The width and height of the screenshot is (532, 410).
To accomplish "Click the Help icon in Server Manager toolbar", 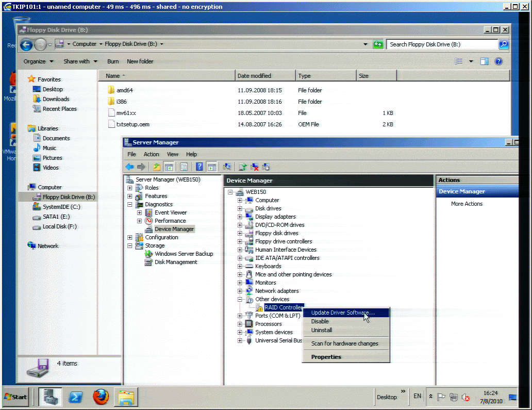I will 199,167.
